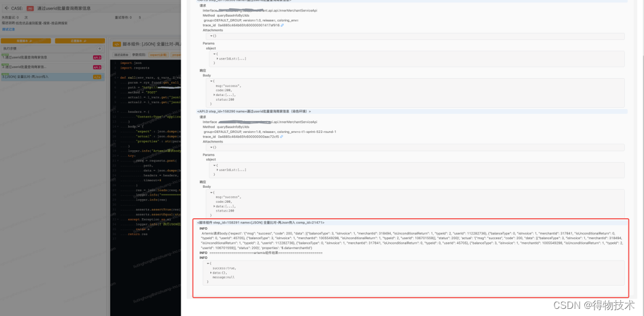Click trace_id value ending 1417af916
Screen dimensions: 644x316
pyautogui.click(x=248, y=25)
